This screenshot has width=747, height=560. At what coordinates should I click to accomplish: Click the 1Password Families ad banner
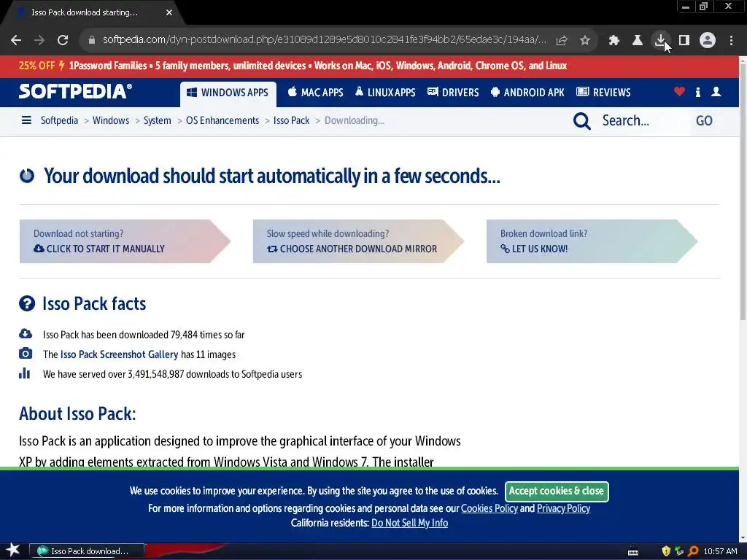(x=369, y=66)
